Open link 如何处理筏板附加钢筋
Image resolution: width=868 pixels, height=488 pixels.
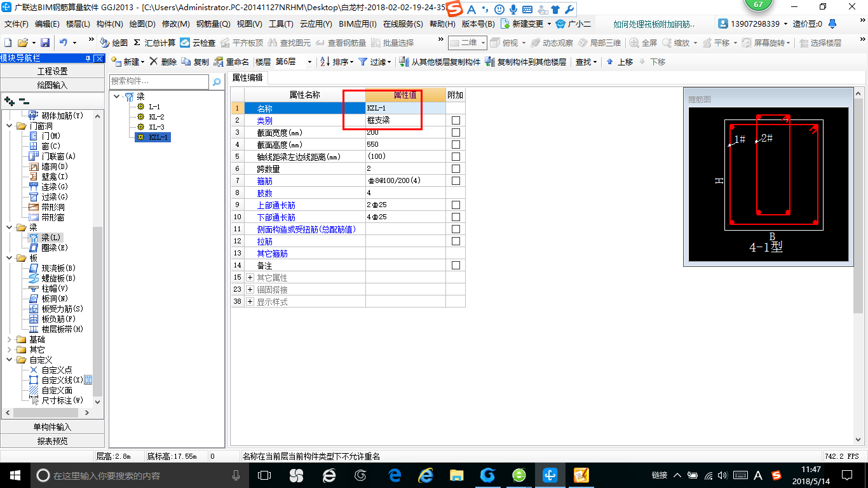click(654, 24)
